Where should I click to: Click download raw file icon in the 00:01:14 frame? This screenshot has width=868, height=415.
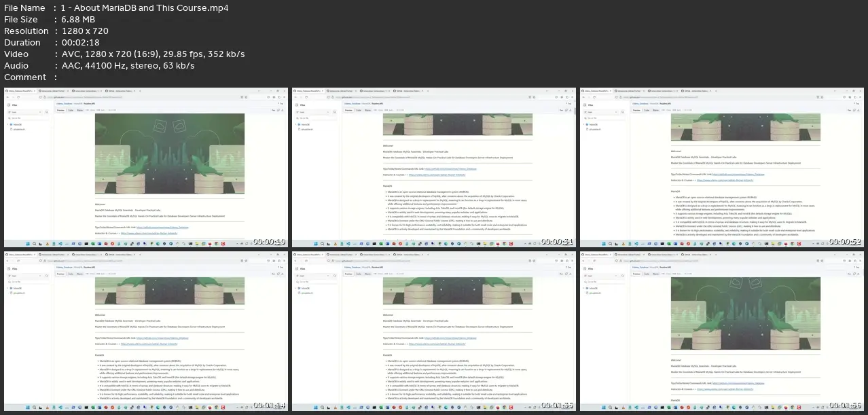pyautogui.click(x=283, y=274)
